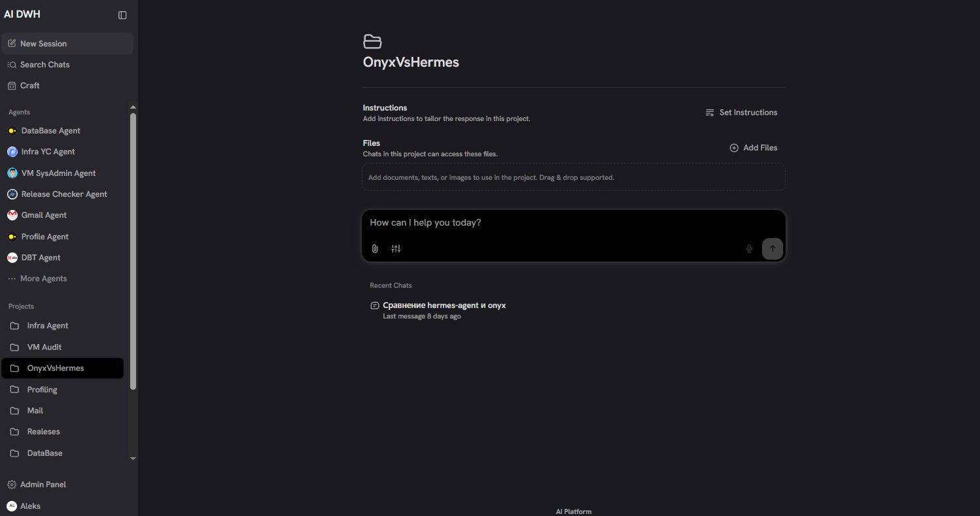Open the Profiling project
This screenshot has height=516, width=980.
pos(63,390)
